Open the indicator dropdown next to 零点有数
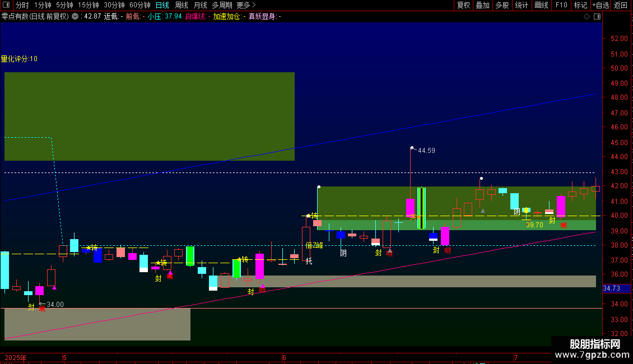 click(x=75, y=17)
